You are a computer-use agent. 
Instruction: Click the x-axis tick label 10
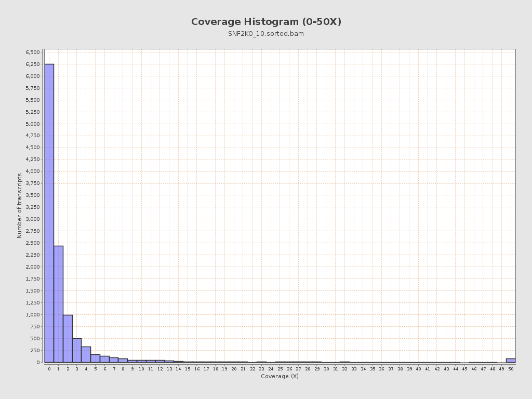point(141,369)
